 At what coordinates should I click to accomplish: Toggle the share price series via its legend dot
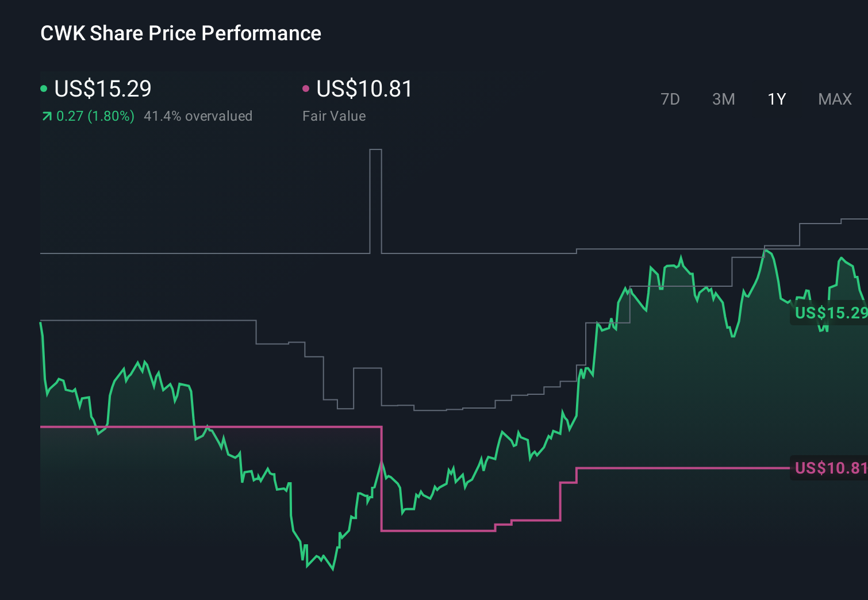44,89
